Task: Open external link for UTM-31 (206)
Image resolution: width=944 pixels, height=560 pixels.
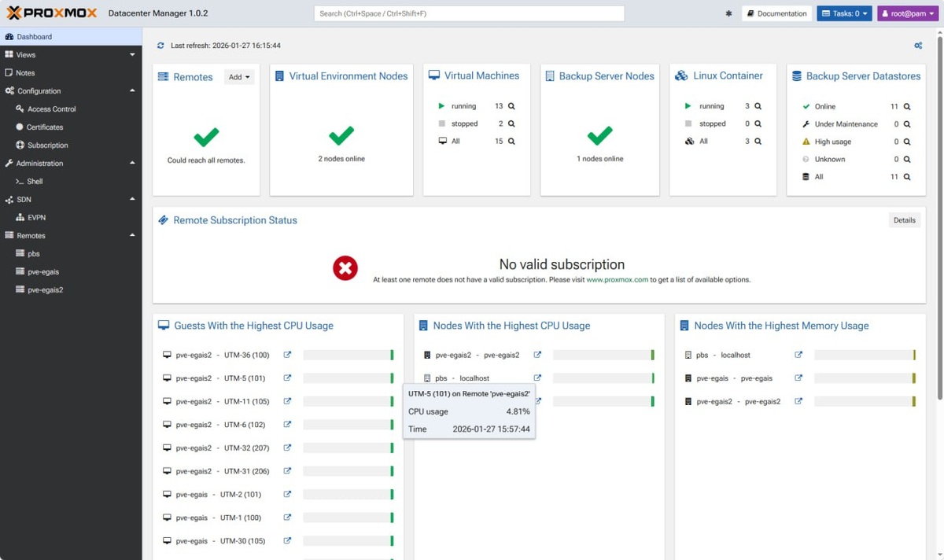Action: click(x=287, y=471)
